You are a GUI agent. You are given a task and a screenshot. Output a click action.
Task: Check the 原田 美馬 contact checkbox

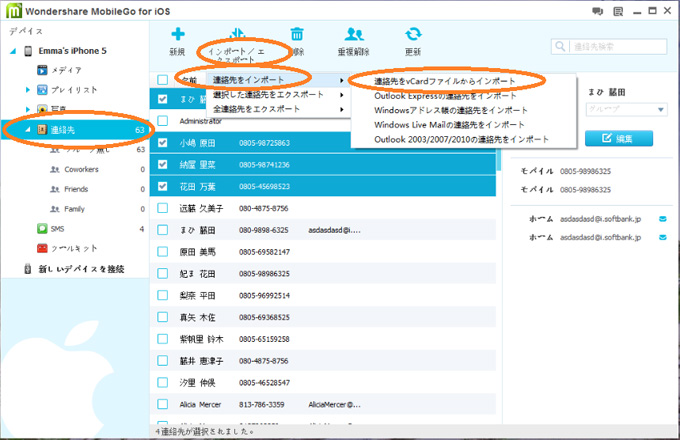[x=163, y=252]
